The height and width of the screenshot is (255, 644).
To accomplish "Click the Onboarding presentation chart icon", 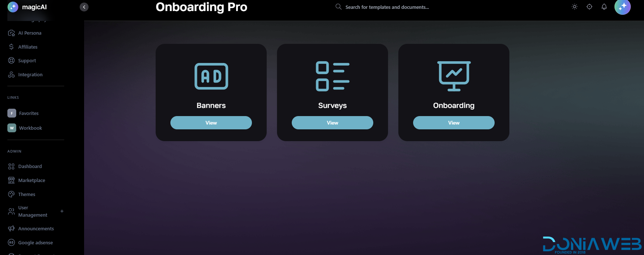I will tap(454, 76).
